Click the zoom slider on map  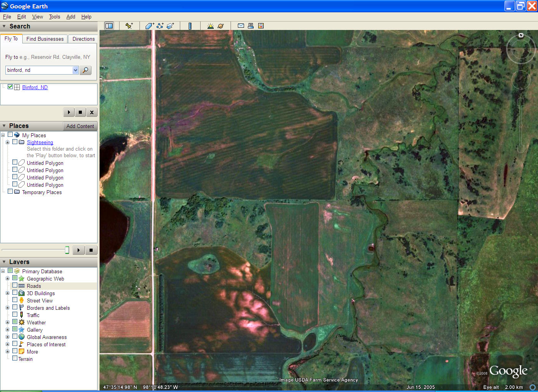521,125
